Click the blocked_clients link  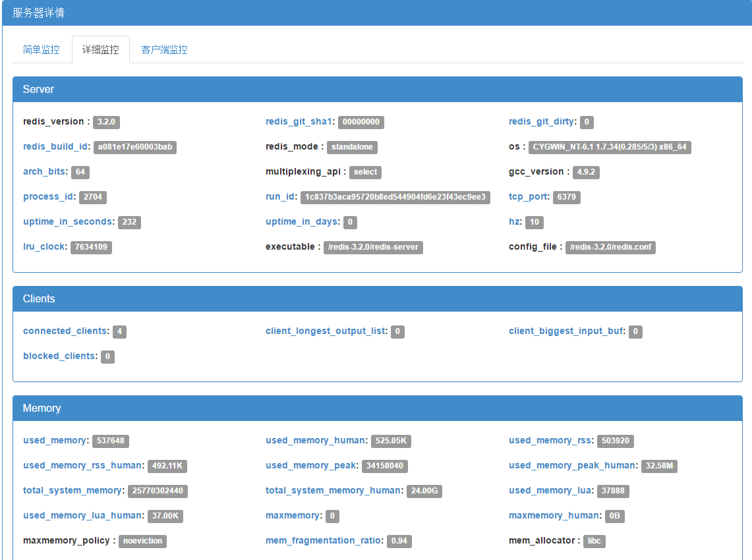(x=59, y=356)
